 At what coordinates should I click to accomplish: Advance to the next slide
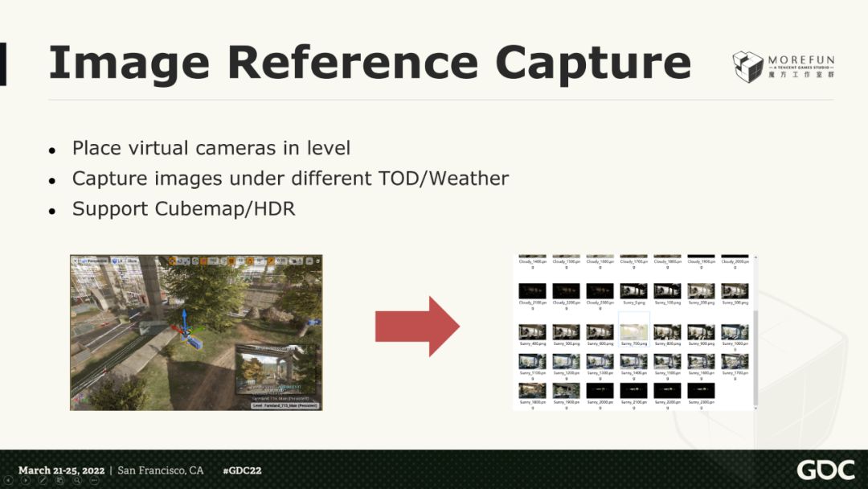click(x=26, y=480)
